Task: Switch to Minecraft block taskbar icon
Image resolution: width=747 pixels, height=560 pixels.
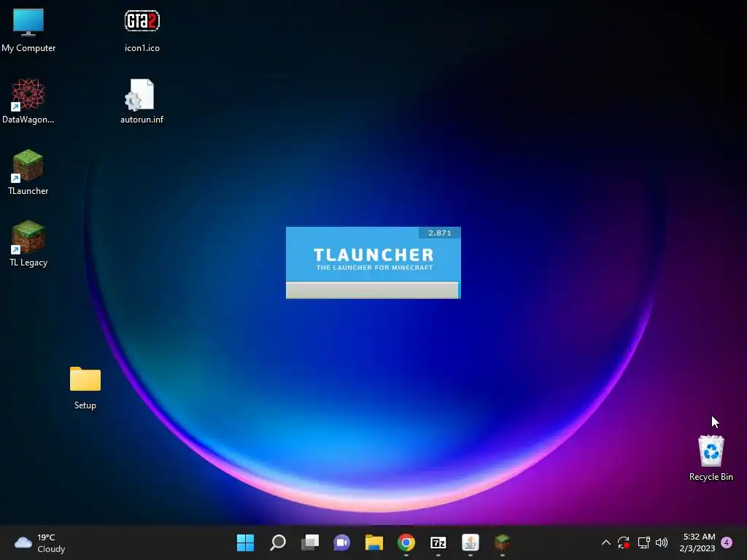Action: [x=502, y=542]
